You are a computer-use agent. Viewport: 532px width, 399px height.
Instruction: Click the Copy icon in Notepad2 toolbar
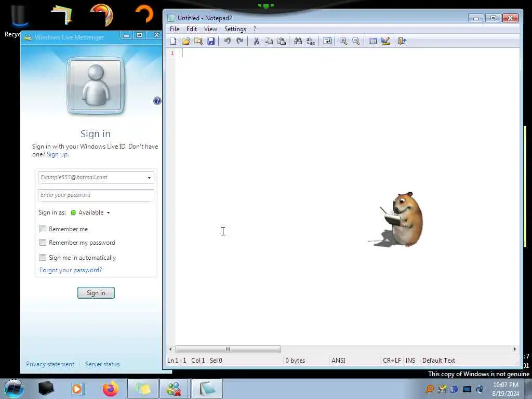269,41
